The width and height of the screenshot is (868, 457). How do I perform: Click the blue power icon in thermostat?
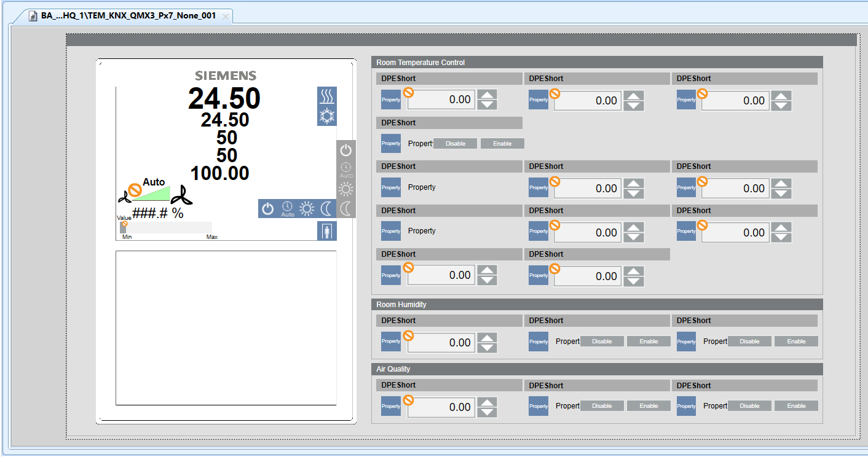267,209
